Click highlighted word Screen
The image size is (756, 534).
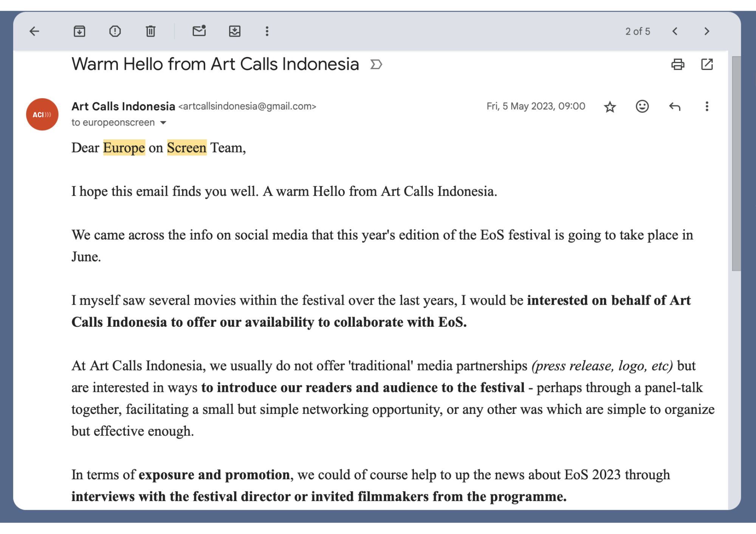[x=187, y=148]
